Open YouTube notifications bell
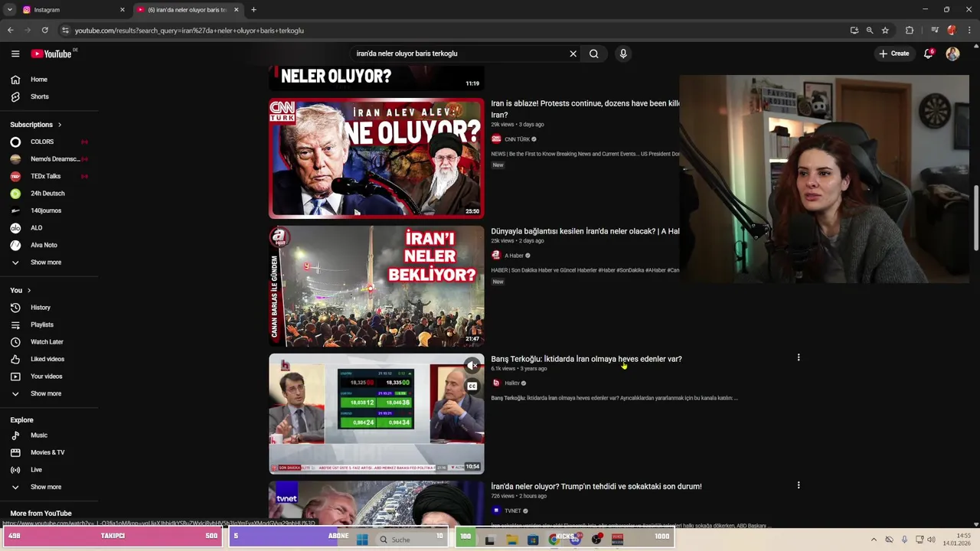This screenshot has height=551, width=980. [929, 54]
